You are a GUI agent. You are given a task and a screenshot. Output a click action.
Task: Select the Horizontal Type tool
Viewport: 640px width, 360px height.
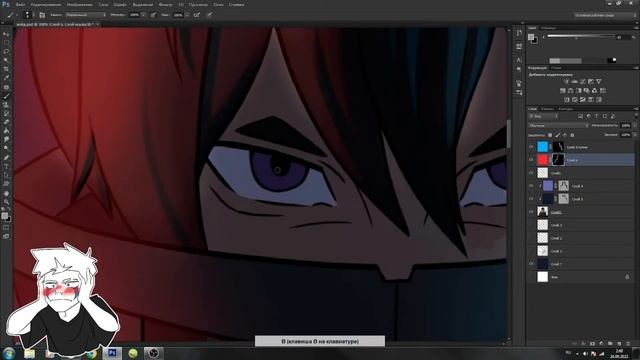pos(6,167)
